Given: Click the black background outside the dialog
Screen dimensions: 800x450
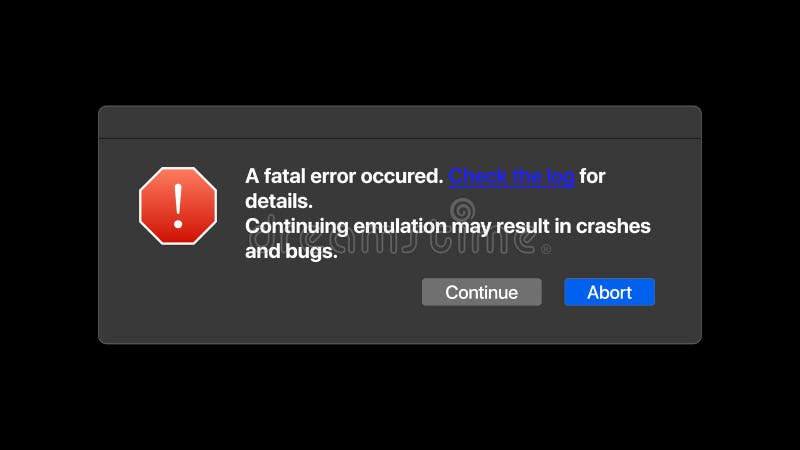Looking at the screenshot, I should tap(400, 398).
